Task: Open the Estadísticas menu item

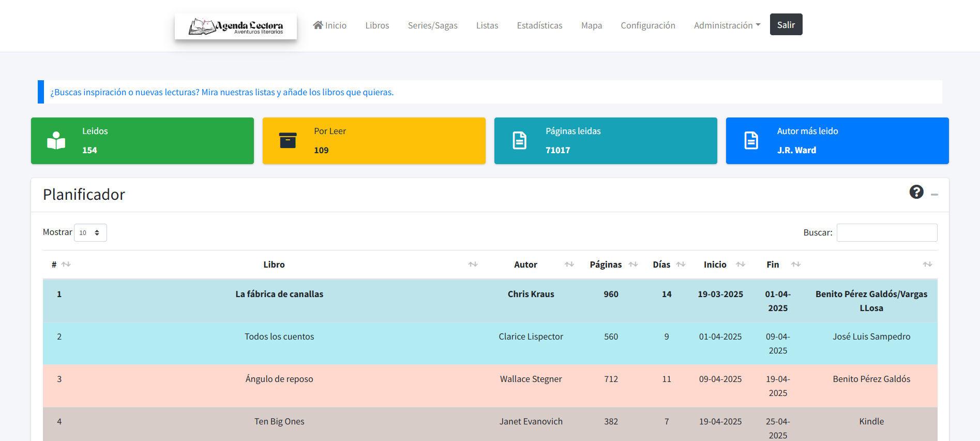Action: coord(539,25)
